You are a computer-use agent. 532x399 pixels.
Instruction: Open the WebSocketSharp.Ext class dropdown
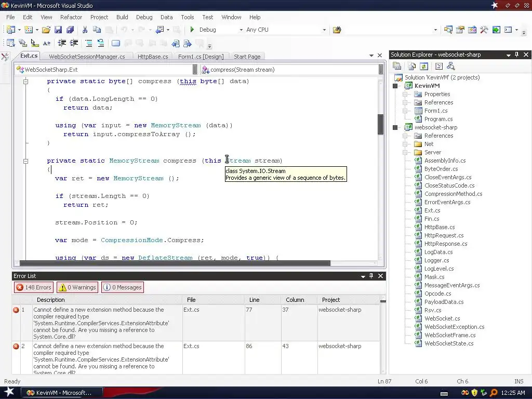pyautogui.click(x=195, y=70)
